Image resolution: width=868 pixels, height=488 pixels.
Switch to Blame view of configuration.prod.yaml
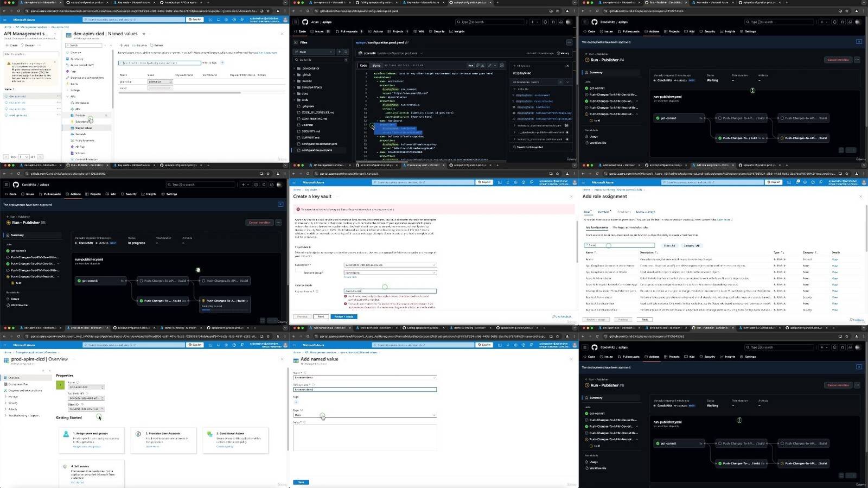coord(376,66)
